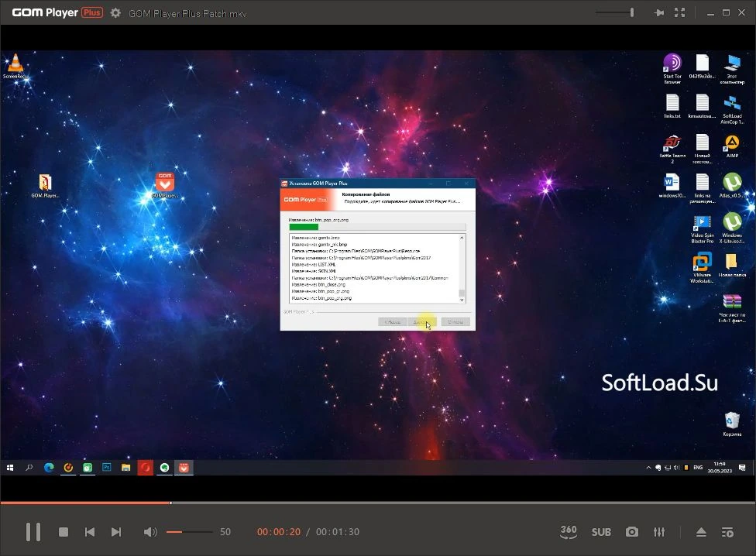The width and height of the screenshot is (756, 556).
Task: Click the Edge browser taskbar icon
Action: (49, 468)
